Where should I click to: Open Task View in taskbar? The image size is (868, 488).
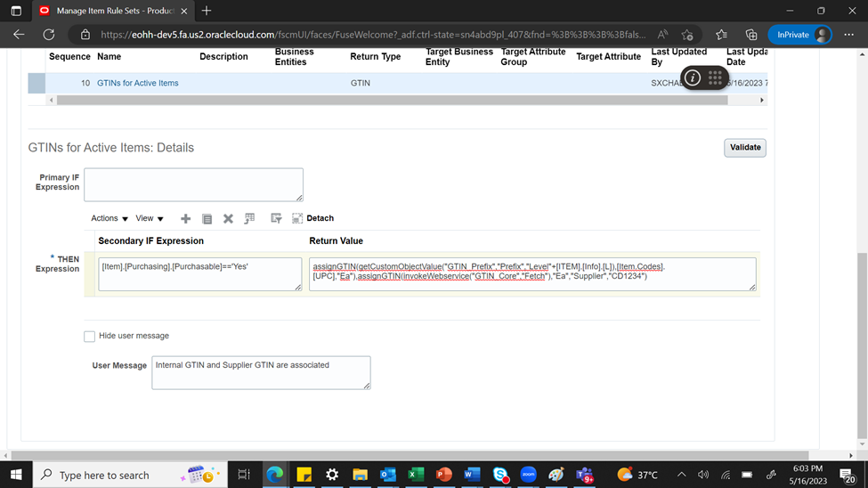tap(244, 475)
